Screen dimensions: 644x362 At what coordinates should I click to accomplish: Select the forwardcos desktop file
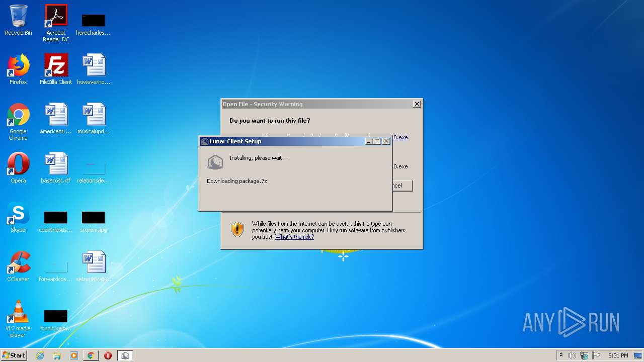56,270
